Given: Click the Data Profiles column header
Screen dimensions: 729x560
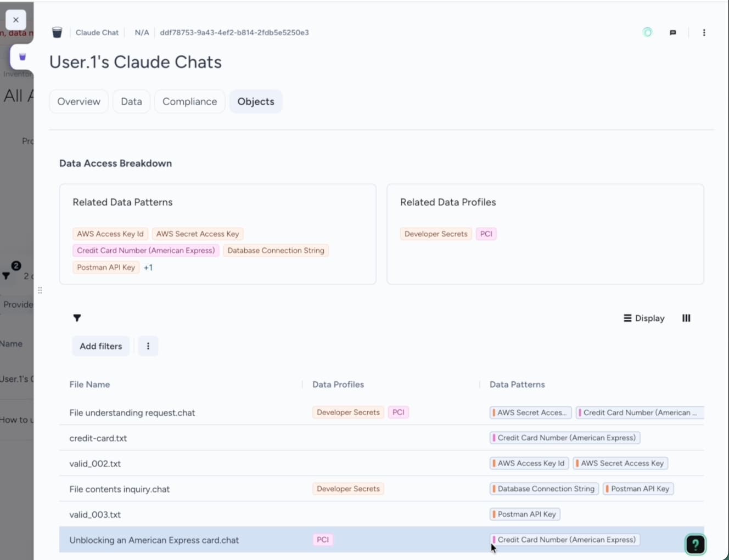Looking at the screenshot, I should (338, 384).
